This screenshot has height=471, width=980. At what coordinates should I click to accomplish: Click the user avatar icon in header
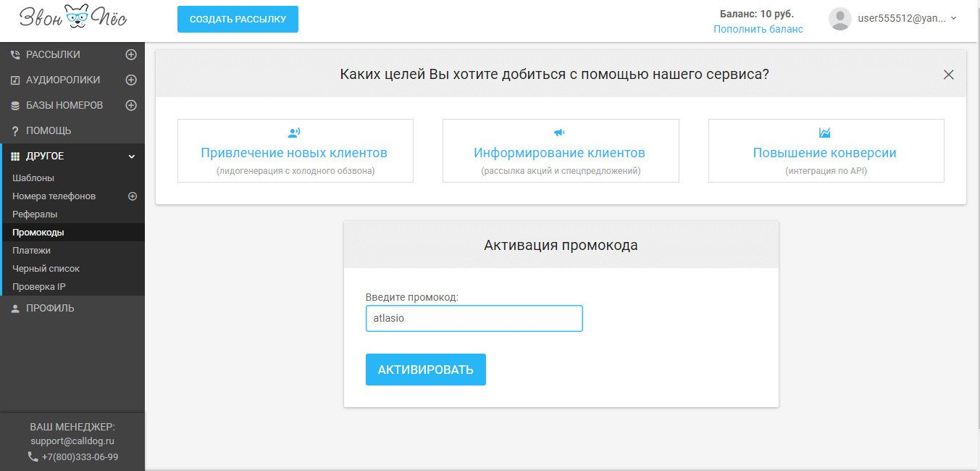[x=839, y=19]
